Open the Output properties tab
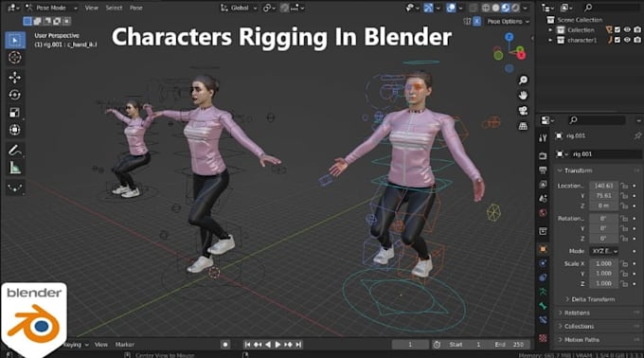The image size is (644, 358). pyautogui.click(x=543, y=170)
